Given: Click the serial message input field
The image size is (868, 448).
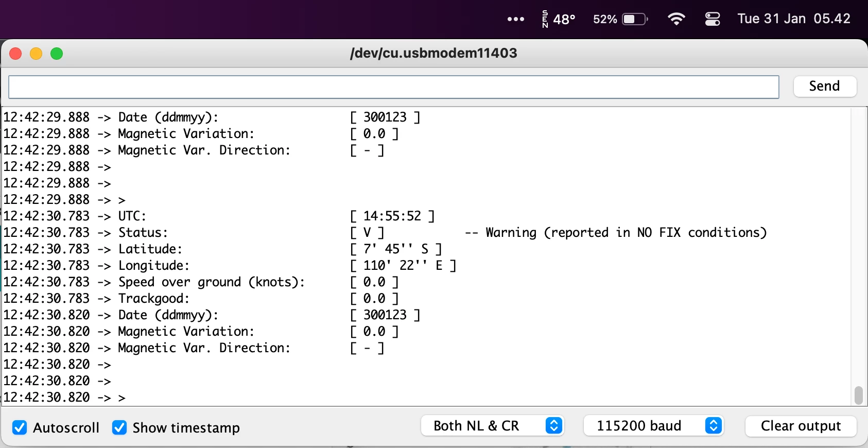Looking at the screenshot, I should [394, 87].
